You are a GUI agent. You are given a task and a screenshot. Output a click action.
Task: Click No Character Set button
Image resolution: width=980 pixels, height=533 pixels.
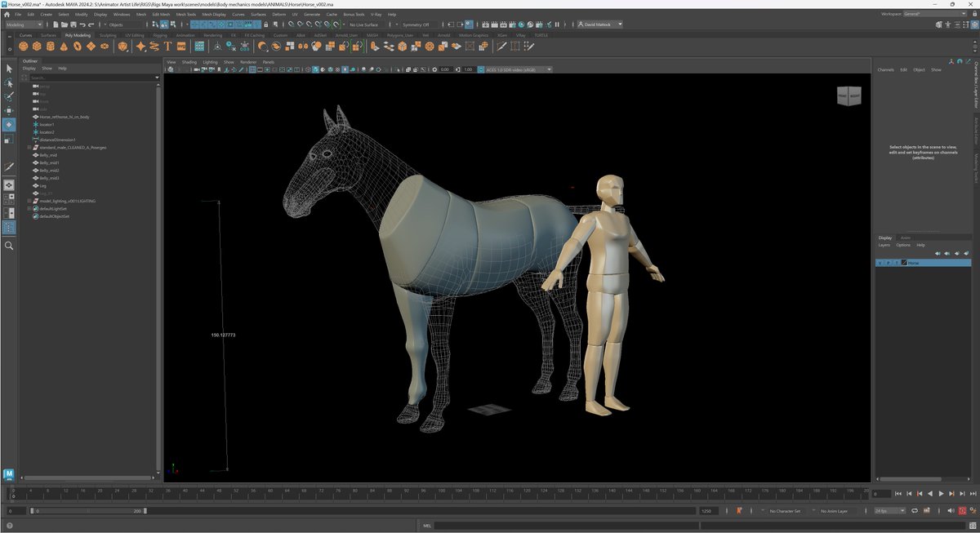click(x=785, y=511)
